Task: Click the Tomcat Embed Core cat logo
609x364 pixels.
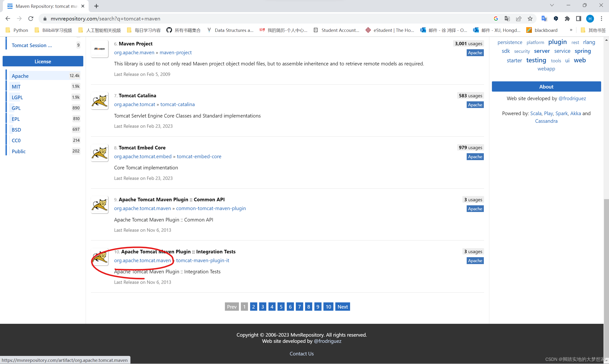Action: click(100, 153)
